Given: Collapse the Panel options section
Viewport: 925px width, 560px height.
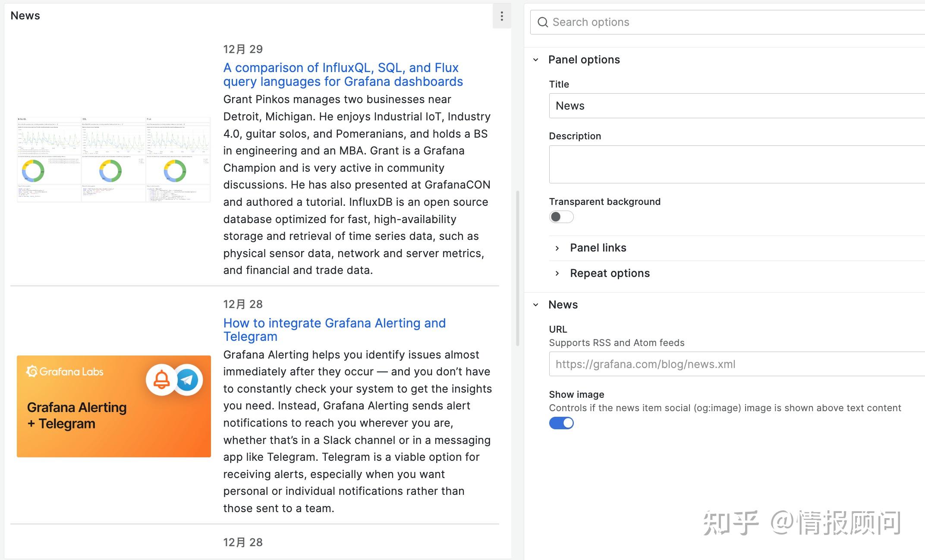Looking at the screenshot, I should 536,60.
